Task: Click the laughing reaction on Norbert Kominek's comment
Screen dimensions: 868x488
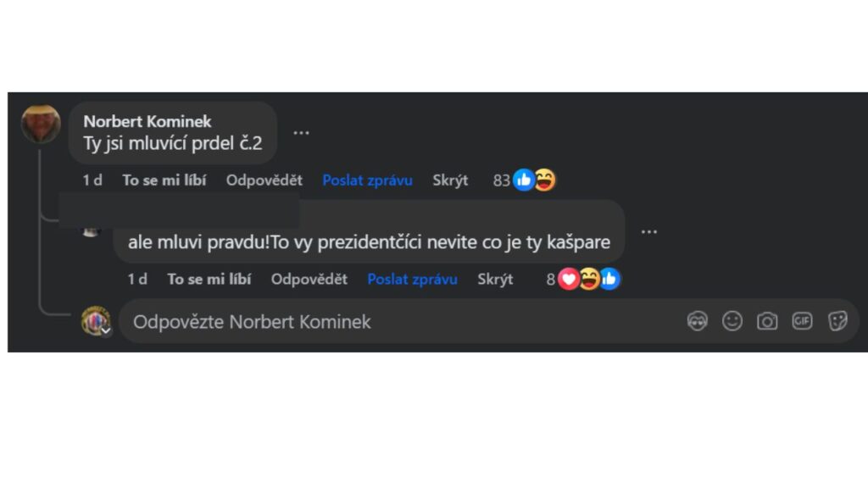Action: click(544, 180)
